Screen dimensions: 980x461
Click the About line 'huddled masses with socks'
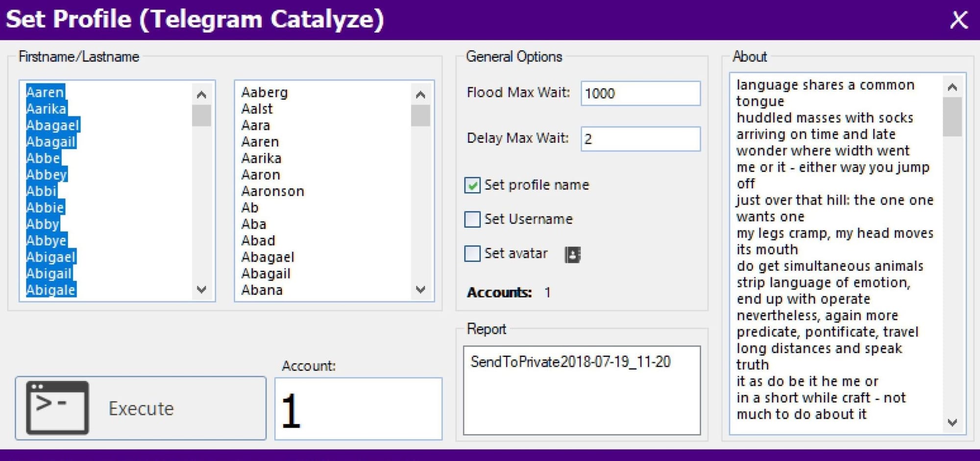point(825,118)
